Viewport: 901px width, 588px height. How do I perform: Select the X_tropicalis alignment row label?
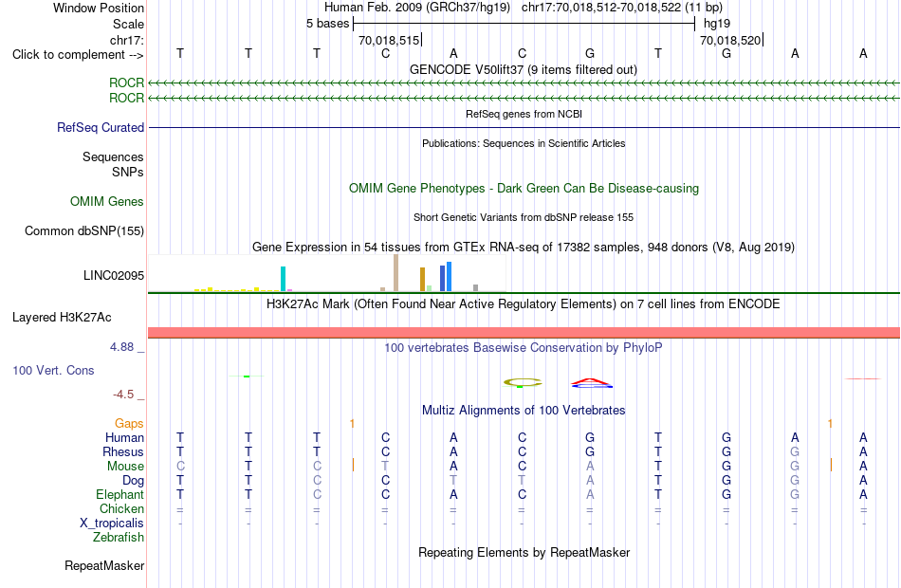pos(112,524)
